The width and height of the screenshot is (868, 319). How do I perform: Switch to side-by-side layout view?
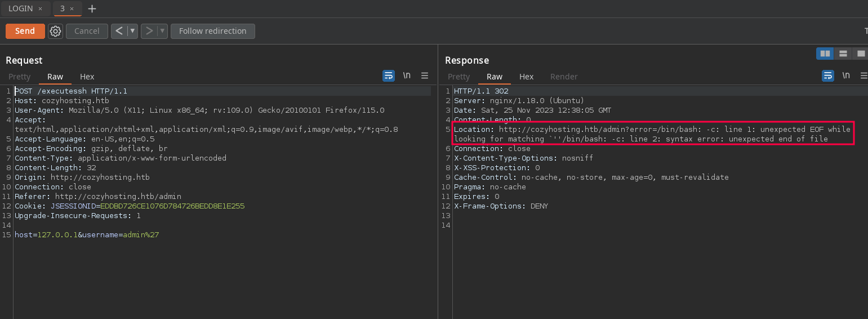(825, 54)
